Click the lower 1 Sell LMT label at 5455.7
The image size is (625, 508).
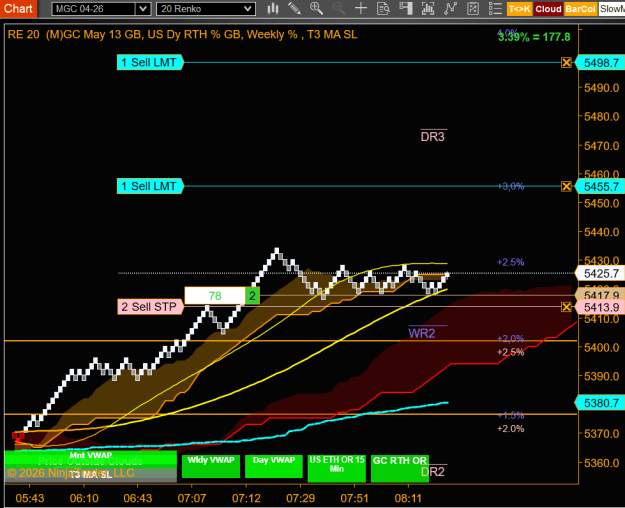149,186
